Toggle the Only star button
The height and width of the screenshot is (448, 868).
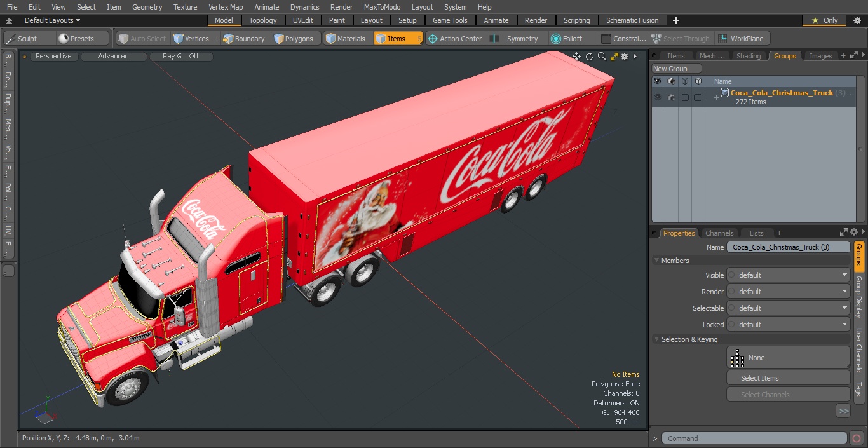pos(824,20)
